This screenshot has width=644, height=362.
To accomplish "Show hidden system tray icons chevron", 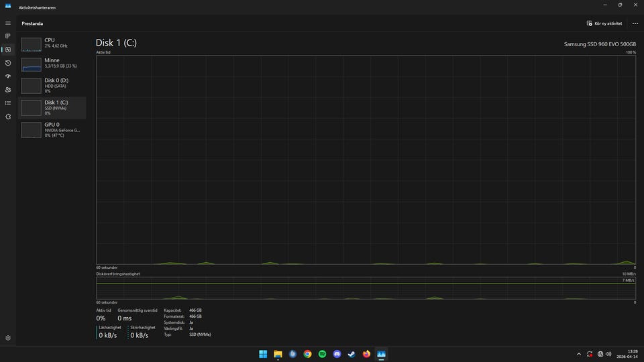I will pos(579,354).
